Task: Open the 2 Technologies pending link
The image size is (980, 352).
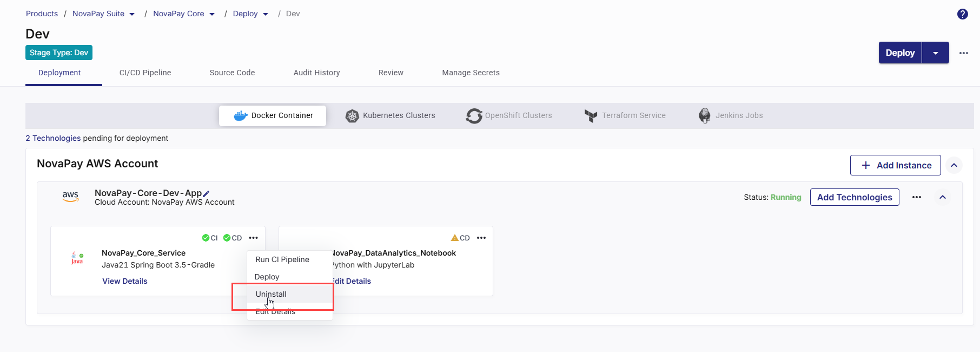Action: point(53,138)
